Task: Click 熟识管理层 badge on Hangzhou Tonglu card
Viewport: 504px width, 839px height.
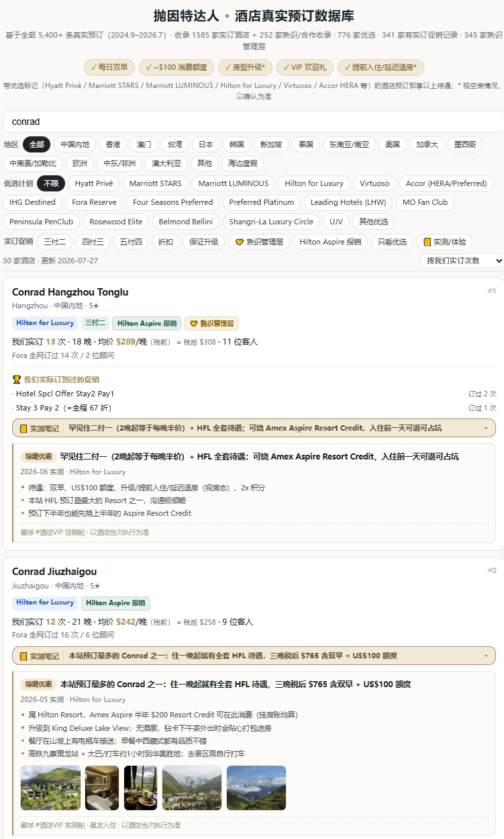Action: coord(211,323)
